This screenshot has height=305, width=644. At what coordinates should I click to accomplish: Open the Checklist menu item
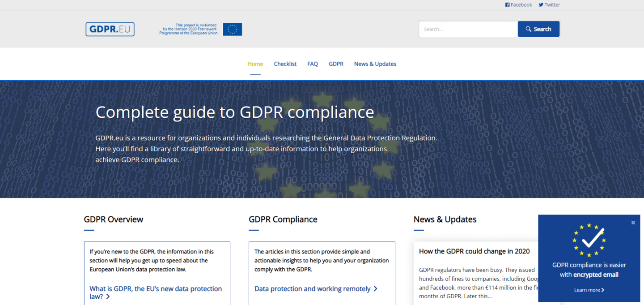point(285,64)
